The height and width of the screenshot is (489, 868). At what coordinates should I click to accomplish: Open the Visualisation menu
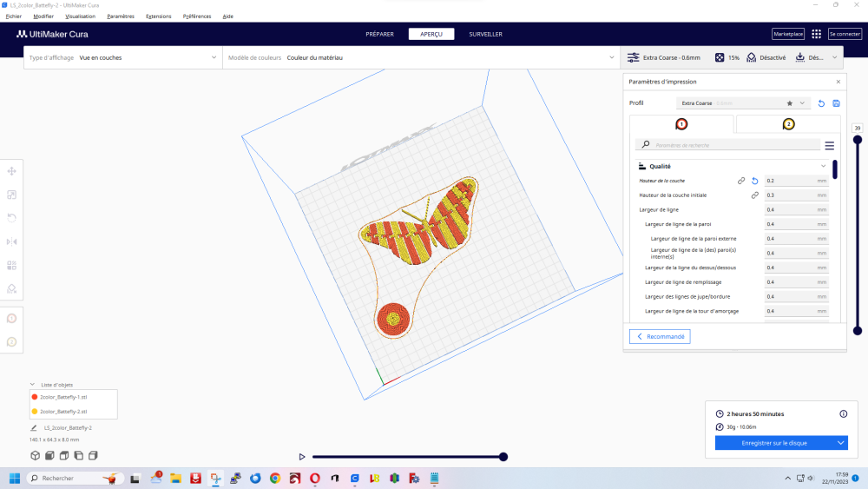click(80, 16)
